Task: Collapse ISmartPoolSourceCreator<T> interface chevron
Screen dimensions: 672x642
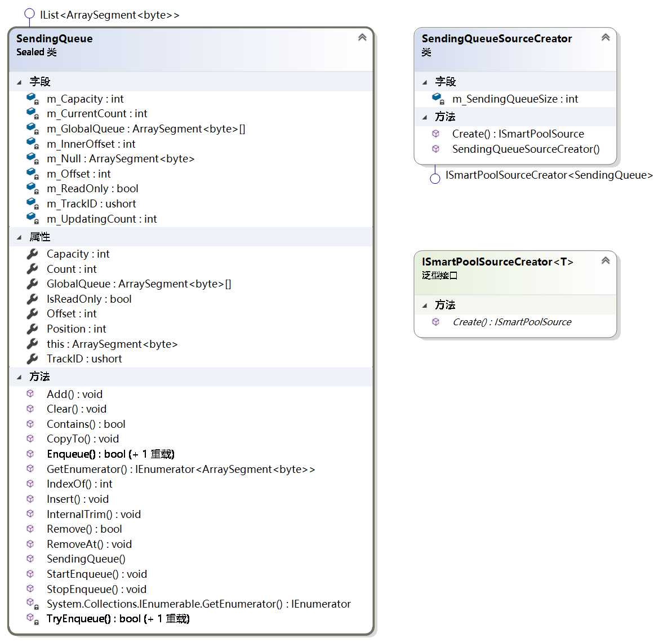Action: click(605, 260)
